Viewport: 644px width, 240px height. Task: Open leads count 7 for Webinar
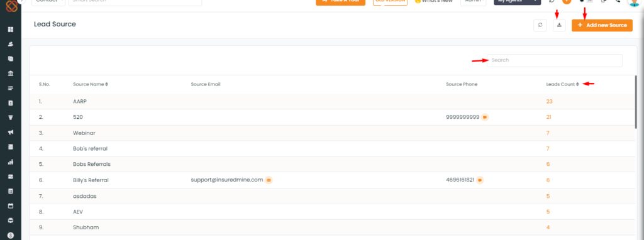point(548,133)
